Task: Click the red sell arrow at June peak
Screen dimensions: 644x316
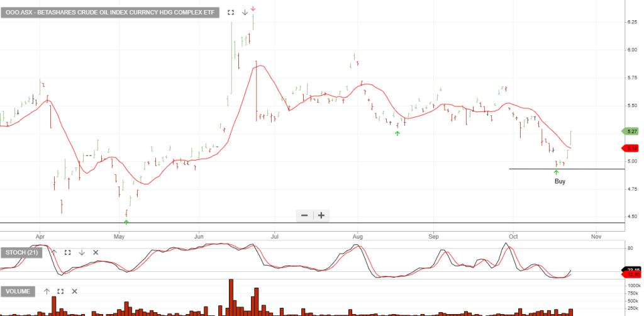Action: click(x=253, y=8)
